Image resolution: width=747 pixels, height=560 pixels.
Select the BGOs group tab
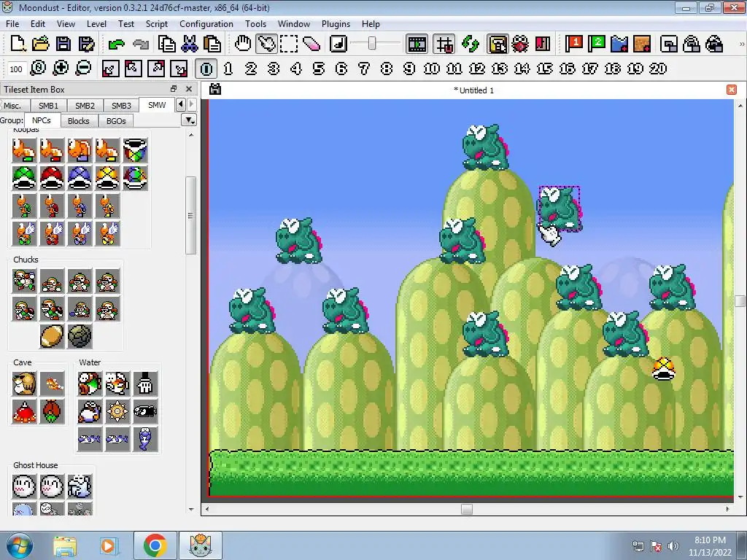116,121
